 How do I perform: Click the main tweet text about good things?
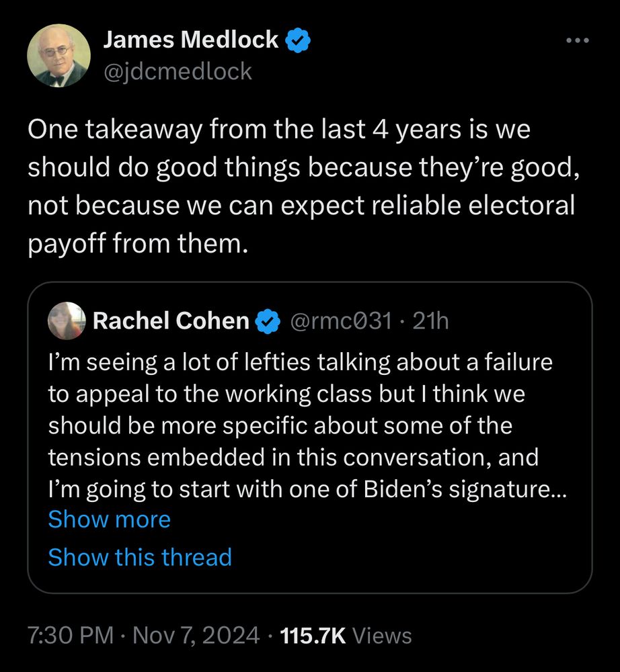[x=304, y=186]
